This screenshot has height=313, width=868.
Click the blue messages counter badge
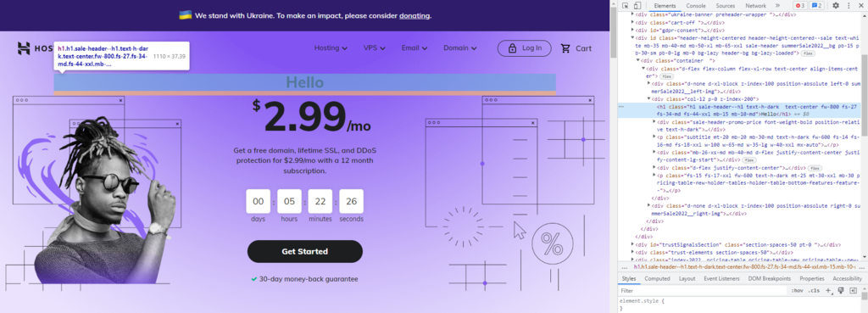coord(817,6)
